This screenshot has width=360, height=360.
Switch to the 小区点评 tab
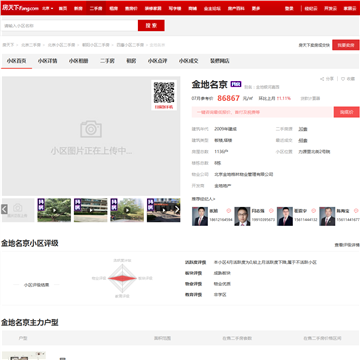coord(157,61)
